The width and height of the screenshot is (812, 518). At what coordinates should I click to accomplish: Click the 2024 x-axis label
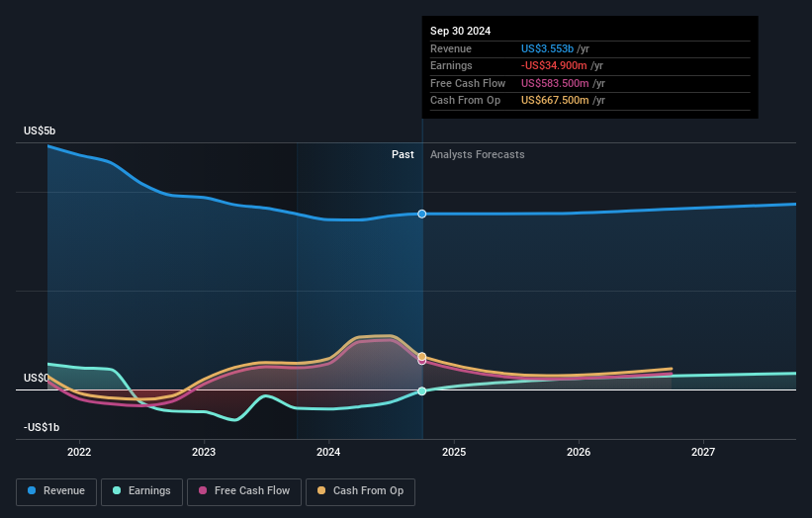pos(328,453)
